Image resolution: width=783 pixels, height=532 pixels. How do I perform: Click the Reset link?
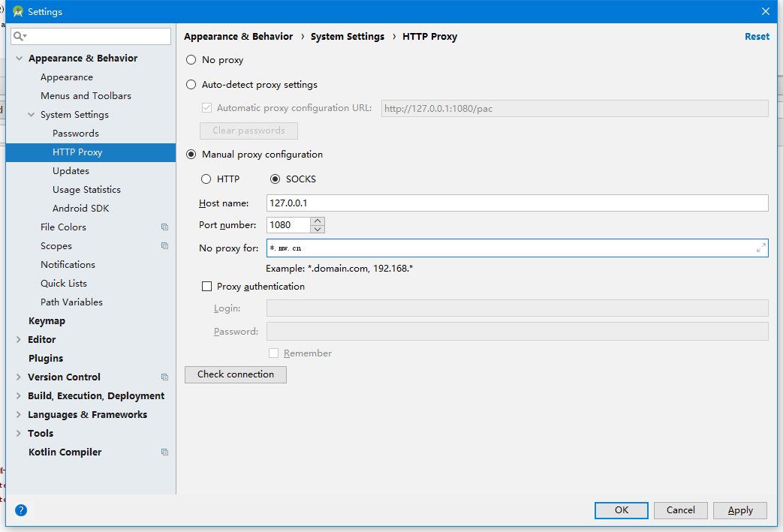757,37
